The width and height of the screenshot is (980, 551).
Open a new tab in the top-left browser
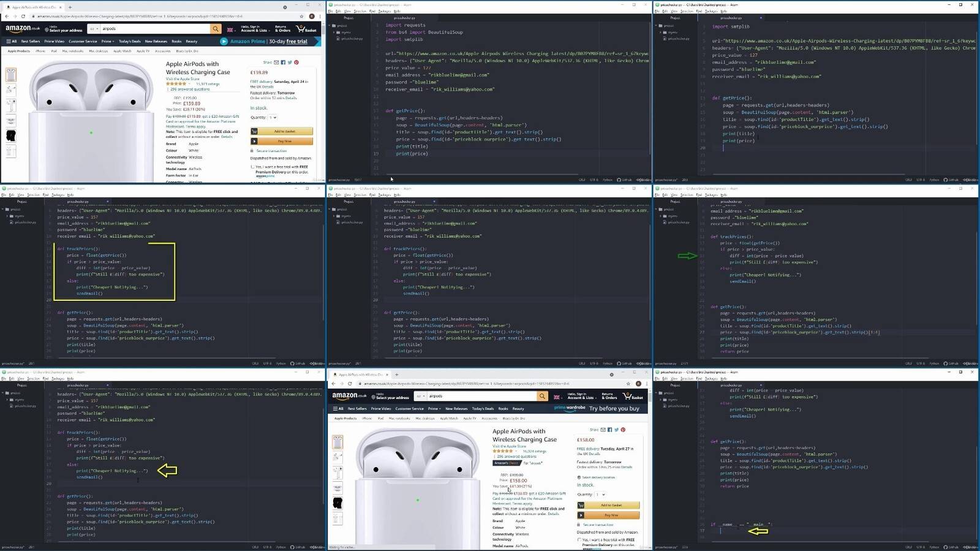coord(70,7)
